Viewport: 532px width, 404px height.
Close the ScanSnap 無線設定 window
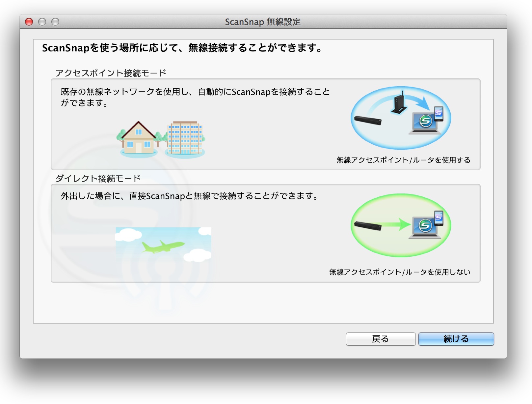pos(29,22)
